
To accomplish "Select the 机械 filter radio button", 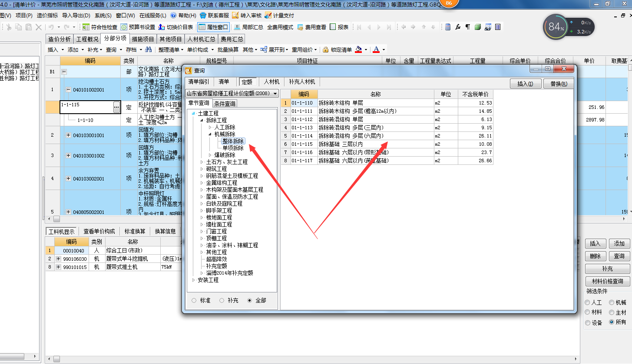I will coord(612,302).
